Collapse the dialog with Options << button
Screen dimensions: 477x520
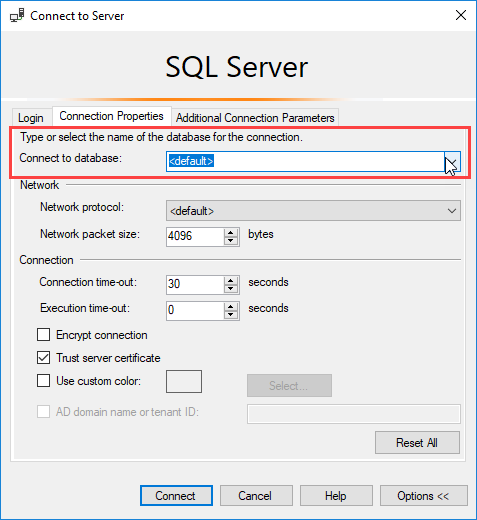coord(423,496)
